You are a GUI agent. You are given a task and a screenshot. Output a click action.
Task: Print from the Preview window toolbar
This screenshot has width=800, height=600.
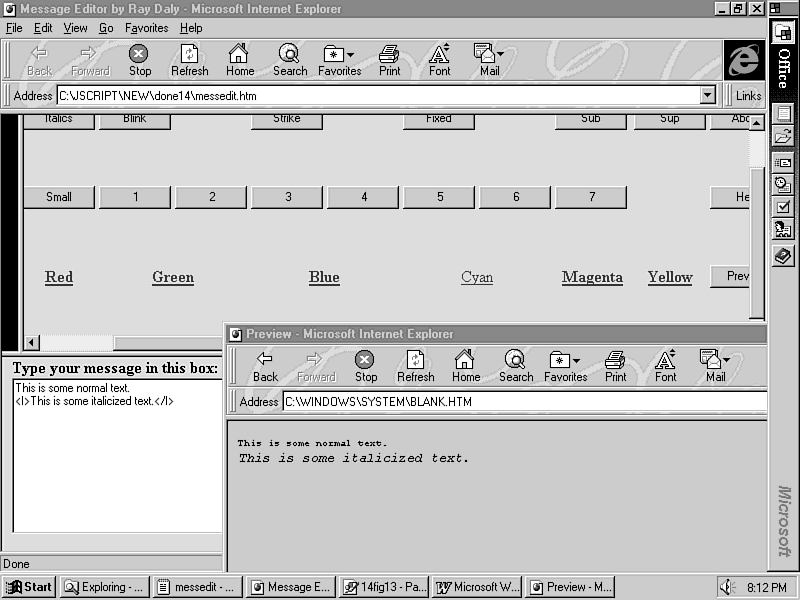point(615,366)
